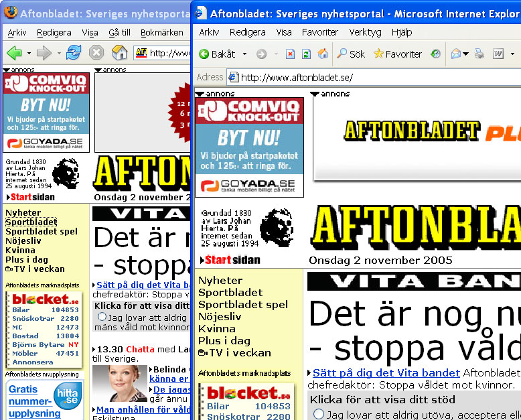
Task: Click hitta.se round logo in Firefox
Action: coord(68,396)
